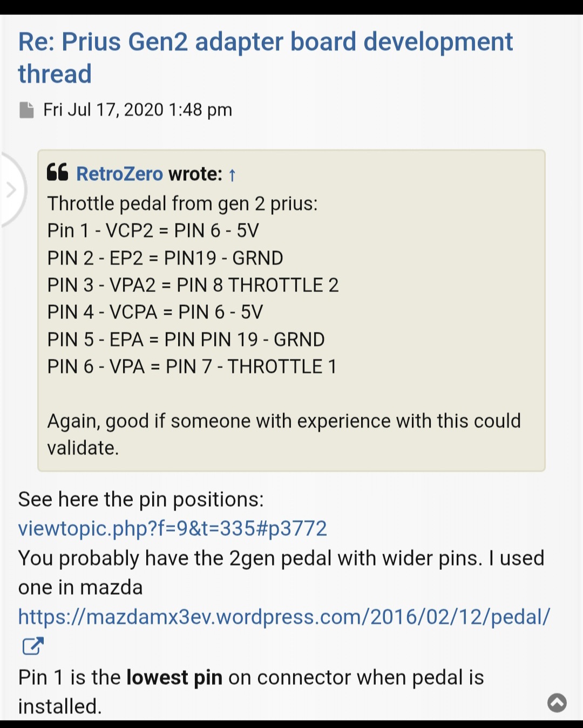
Task: Click the "Again, good if someone" quoted sentence
Action: point(283,421)
